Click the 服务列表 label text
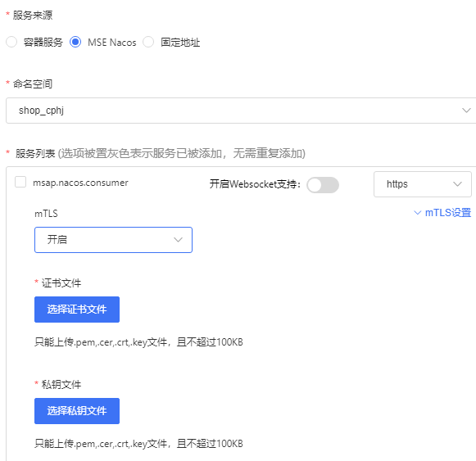Screen dimensions: 476x461 click(35, 153)
